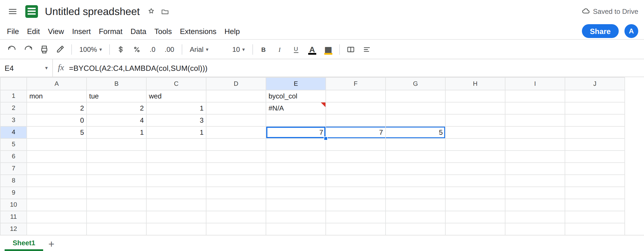Click the redo arrow
644x251 pixels.
28,50
